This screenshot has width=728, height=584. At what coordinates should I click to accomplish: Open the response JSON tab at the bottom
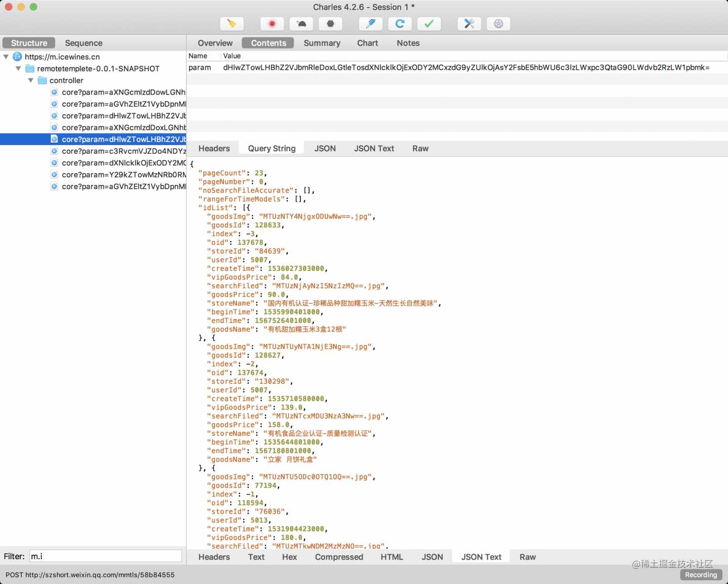tap(432, 557)
